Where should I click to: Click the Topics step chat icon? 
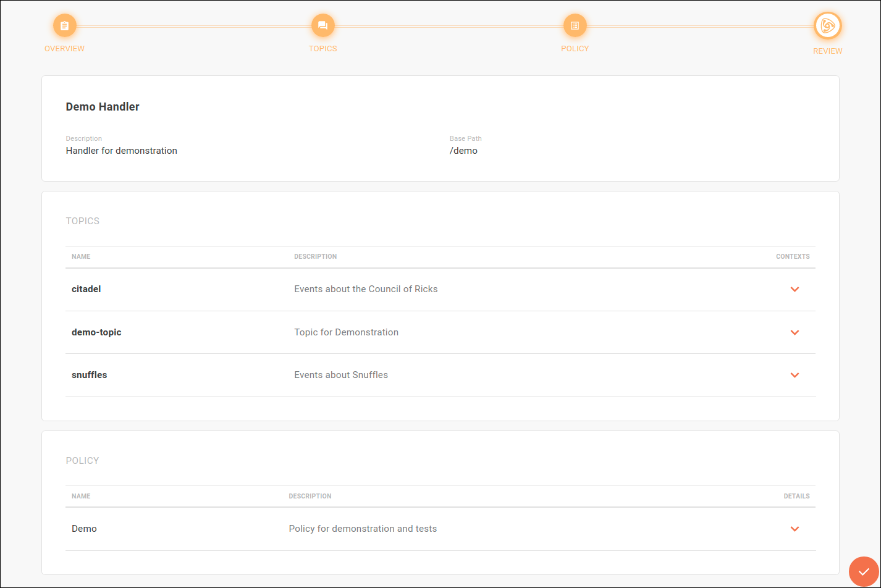(x=322, y=26)
